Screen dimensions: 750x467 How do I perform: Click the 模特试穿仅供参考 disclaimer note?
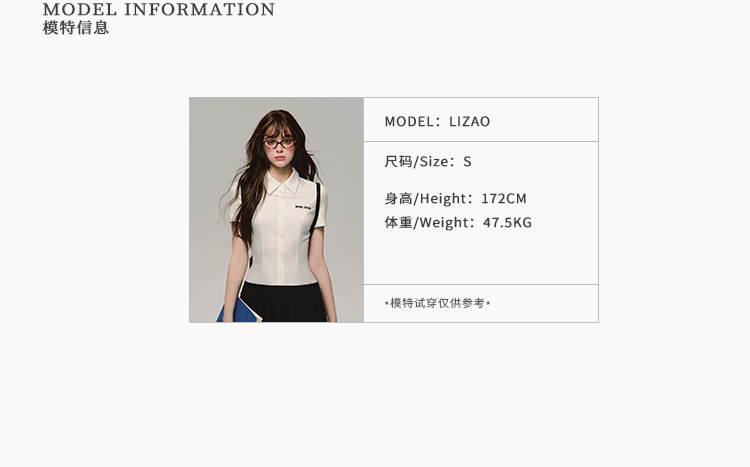pyautogui.click(x=438, y=303)
